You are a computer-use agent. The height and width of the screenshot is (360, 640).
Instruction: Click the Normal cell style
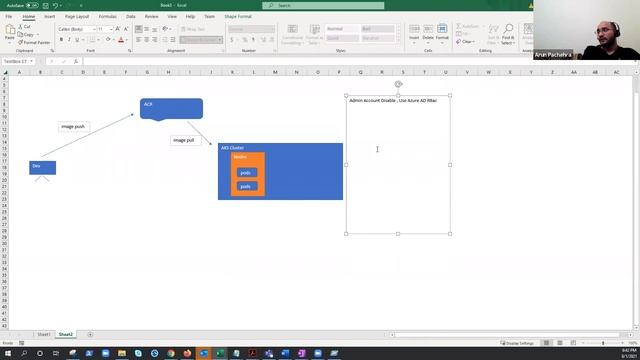click(x=342, y=29)
